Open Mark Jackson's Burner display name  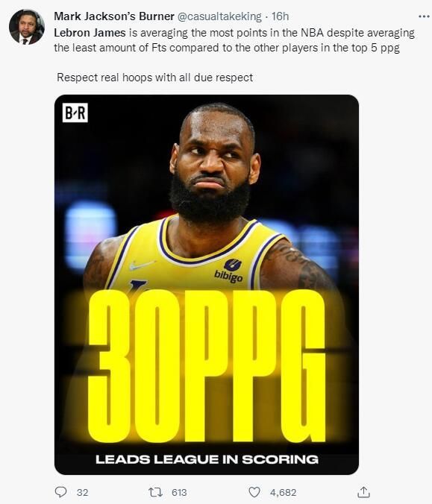click(x=114, y=16)
